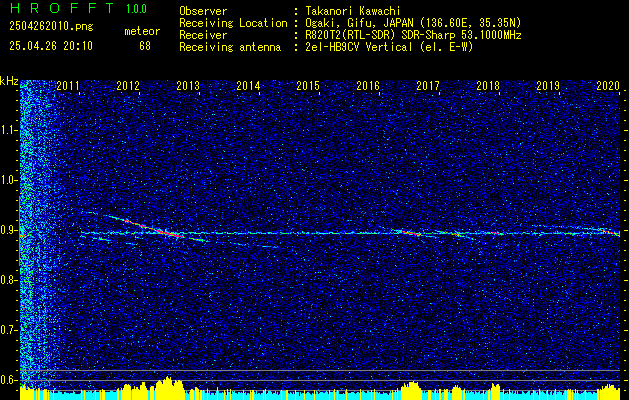This screenshot has width=629, height=400.
Task: Click the 0.8 kHz frequency label
Action: [9, 280]
